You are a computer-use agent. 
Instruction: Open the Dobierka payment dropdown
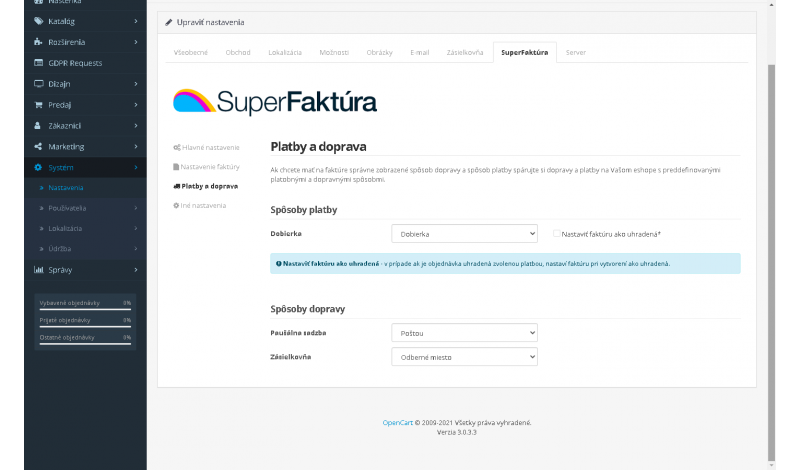click(464, 234)
